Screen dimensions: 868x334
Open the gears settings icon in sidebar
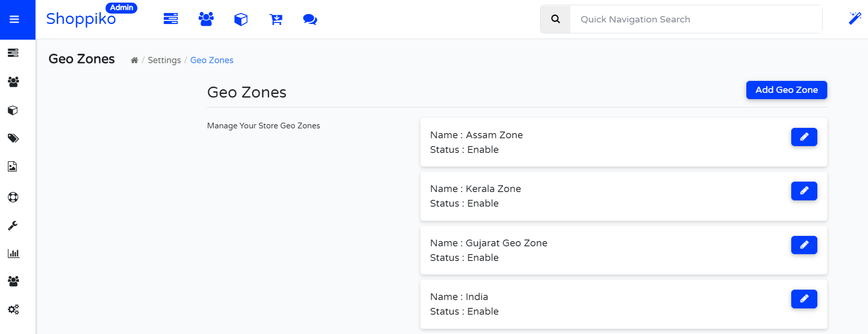click(x=13, y=309)
